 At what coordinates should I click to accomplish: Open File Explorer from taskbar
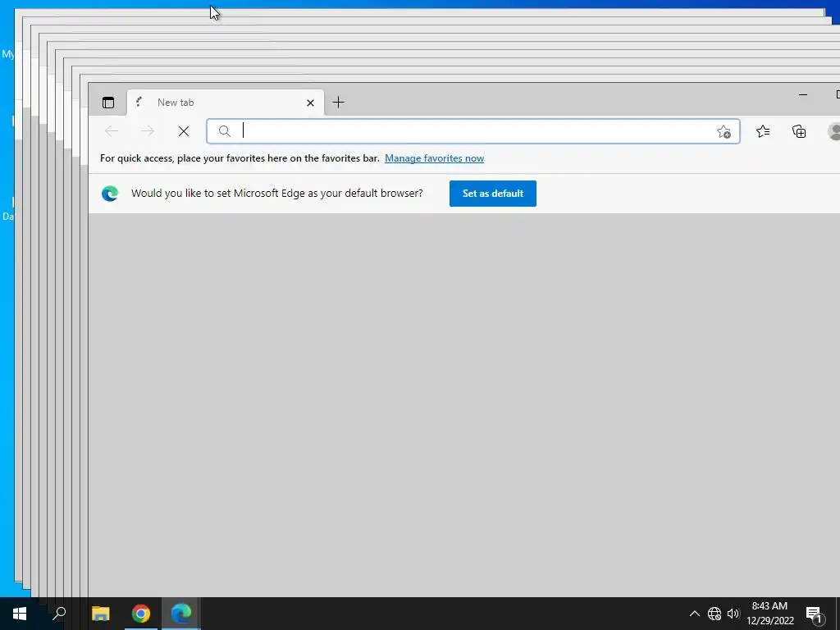101,614
